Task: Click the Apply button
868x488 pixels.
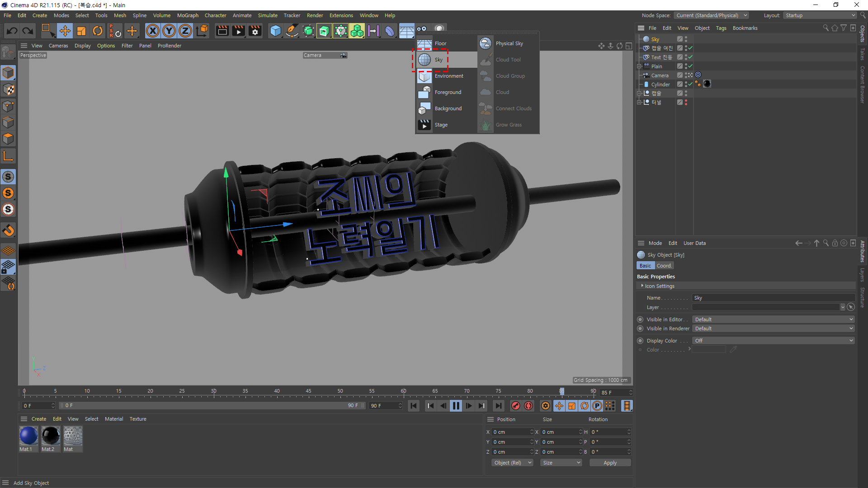Action: [610, 463]
